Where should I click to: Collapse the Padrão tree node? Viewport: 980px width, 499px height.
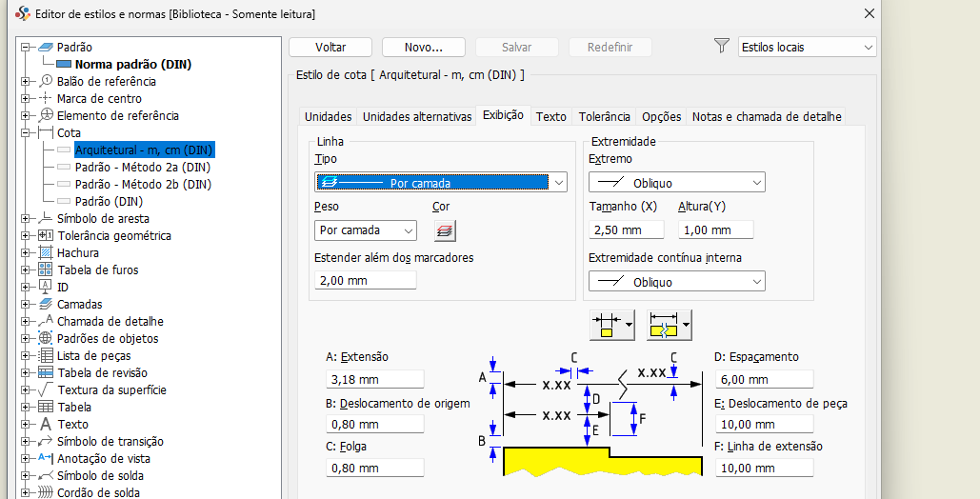tap(25, 47)
